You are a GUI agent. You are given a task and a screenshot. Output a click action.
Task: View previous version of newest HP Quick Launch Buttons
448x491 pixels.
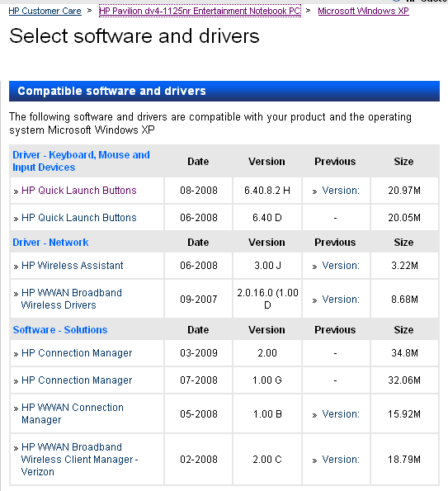click(x=341, y=191)
